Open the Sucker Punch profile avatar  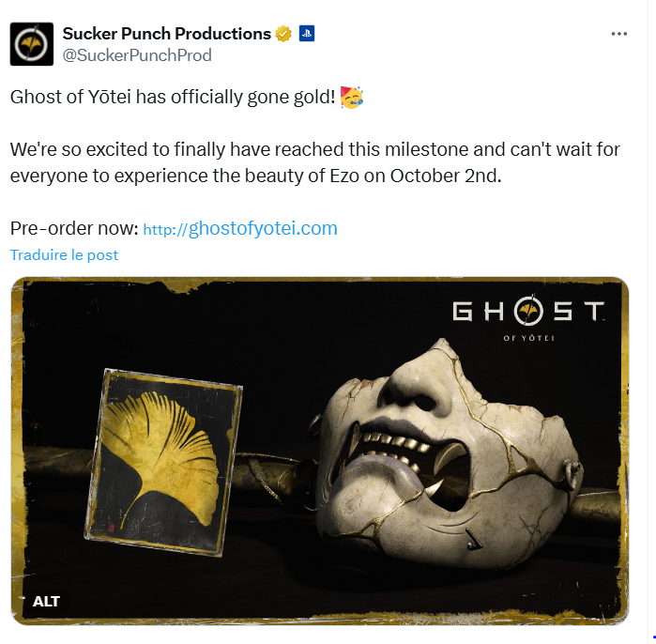pyautogui.click(x=32, y=44)
